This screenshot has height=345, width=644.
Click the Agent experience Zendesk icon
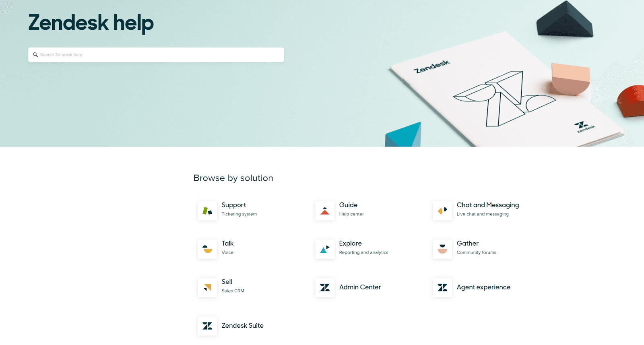click(x=442, y=287)
